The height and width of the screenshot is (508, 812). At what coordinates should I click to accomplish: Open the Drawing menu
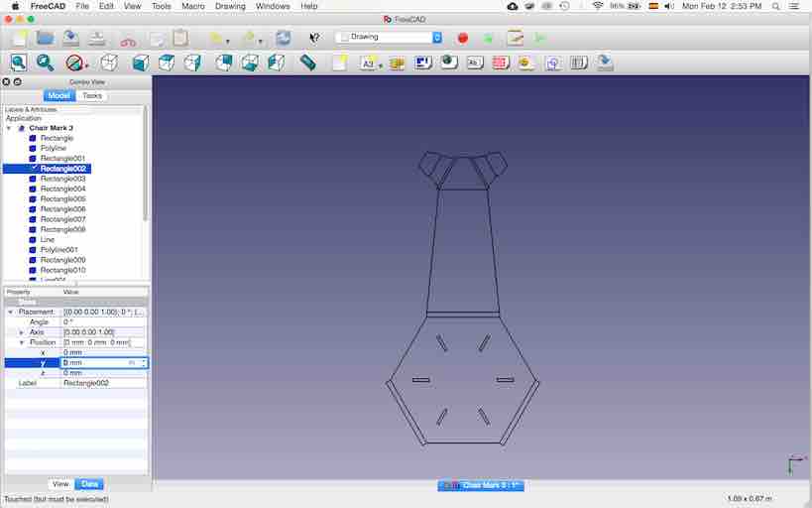click(x=230, y=6)
